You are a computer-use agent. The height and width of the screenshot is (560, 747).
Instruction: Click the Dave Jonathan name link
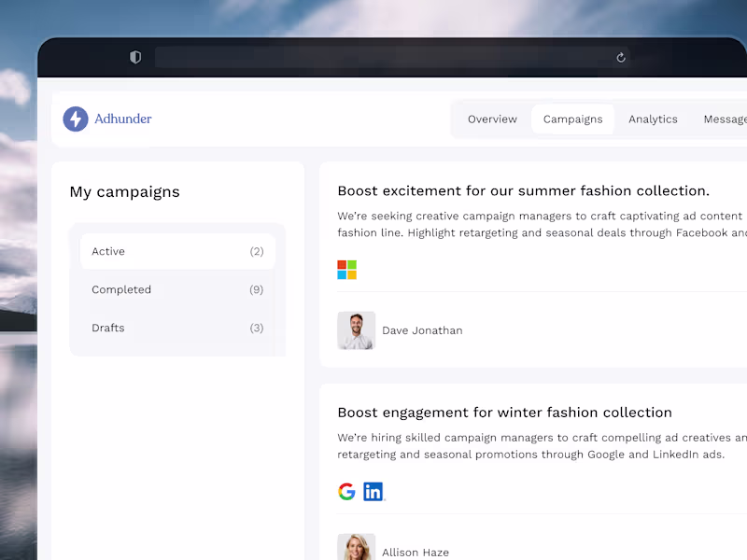(x=422, y=330)
